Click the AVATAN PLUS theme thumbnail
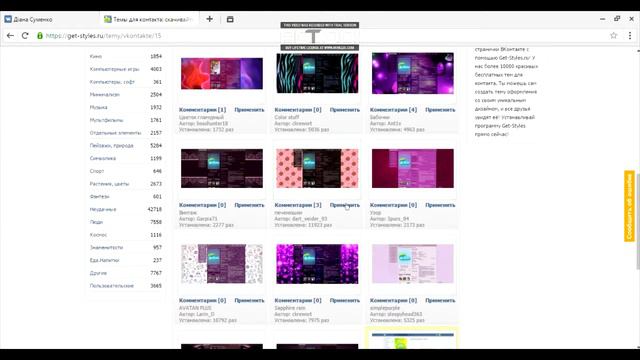The width and height of the screenshot is (640, 360). point(222,264)
